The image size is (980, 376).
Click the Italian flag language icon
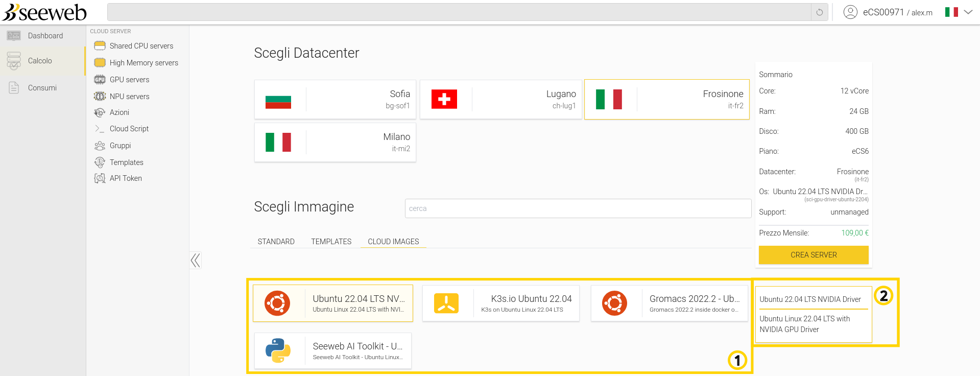click(951, 12)
